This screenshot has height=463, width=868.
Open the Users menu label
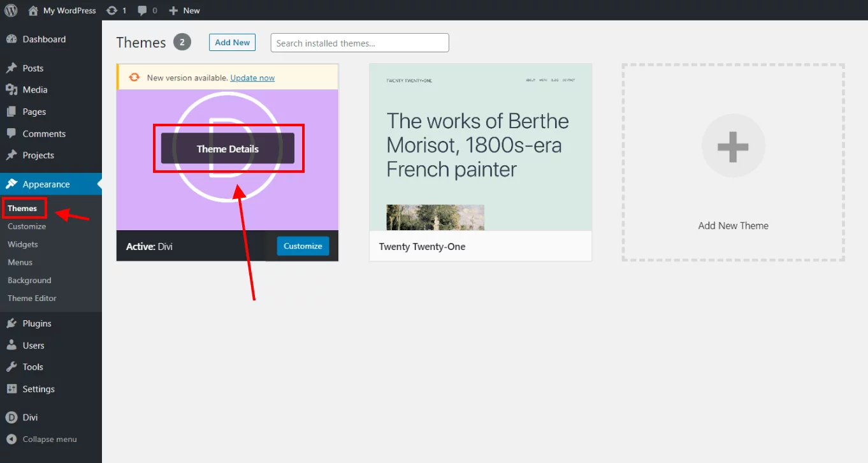(34, 345)
